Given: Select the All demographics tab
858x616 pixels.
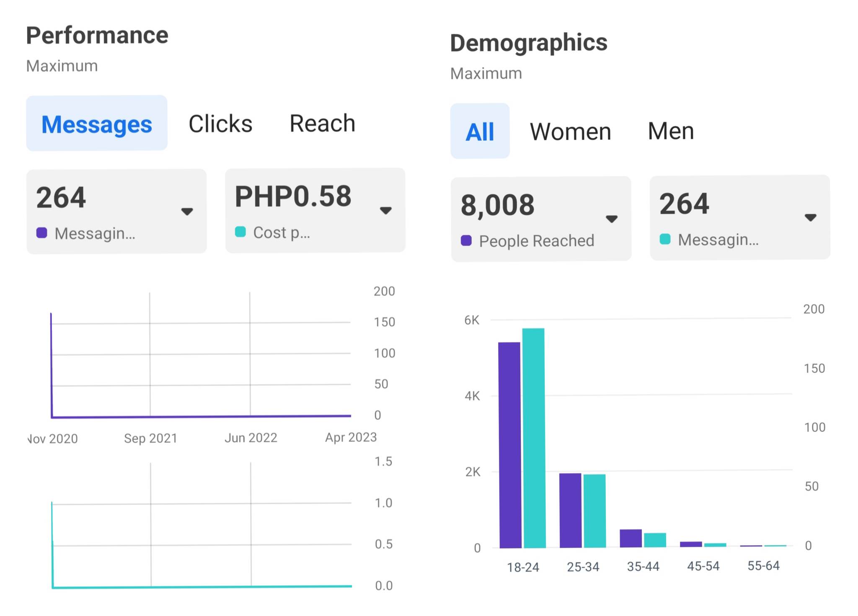Looking at the screenshot, I should click(x=480, y=132).
